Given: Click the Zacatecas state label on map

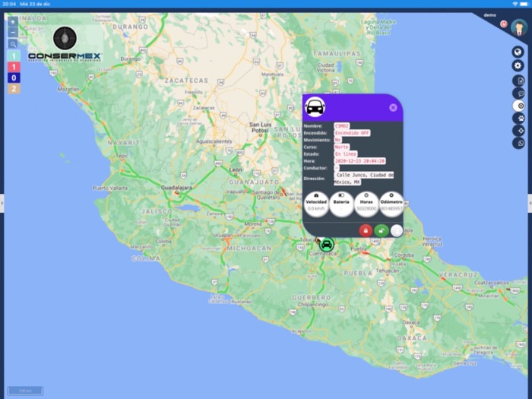Looking at the screenshot, I should pyautogui.click(x=186, y=81).
